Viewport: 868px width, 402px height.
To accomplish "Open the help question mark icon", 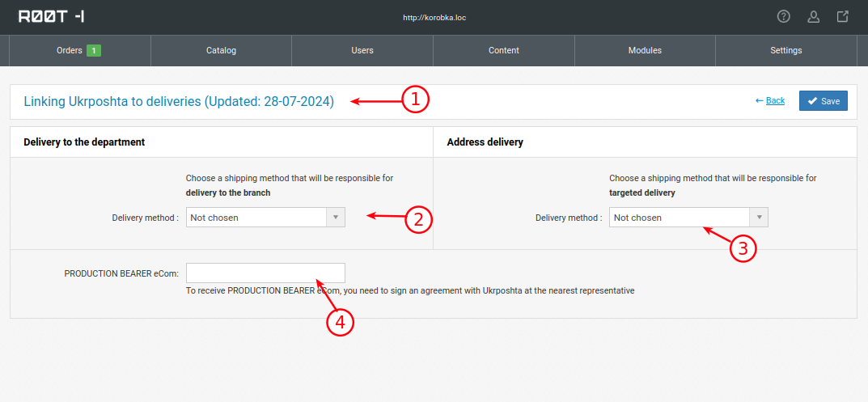I will [783, 17].
